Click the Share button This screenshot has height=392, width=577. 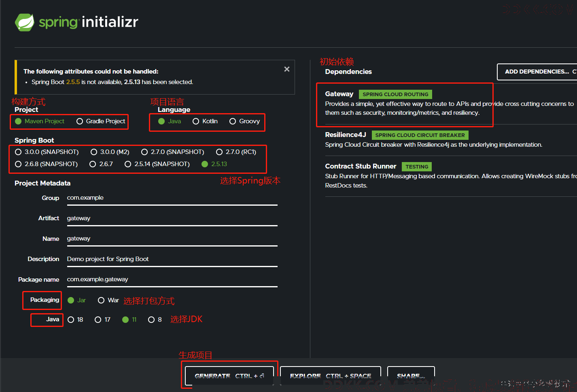[x=411, y=376]
